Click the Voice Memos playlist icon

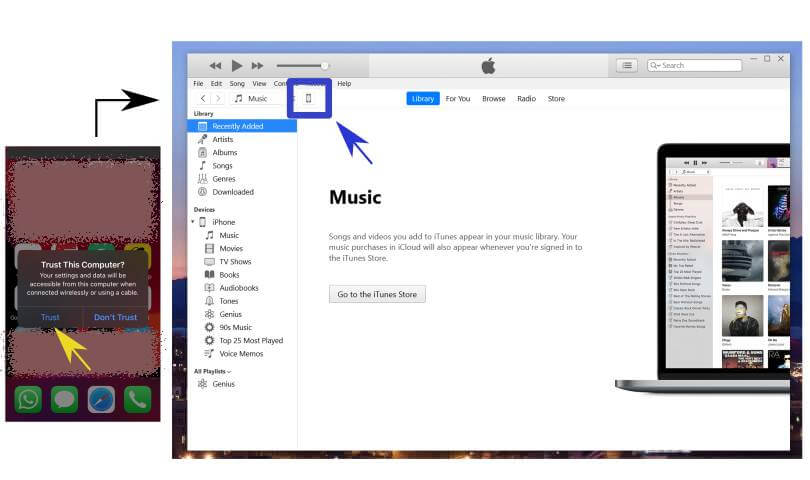coord(209,353)
